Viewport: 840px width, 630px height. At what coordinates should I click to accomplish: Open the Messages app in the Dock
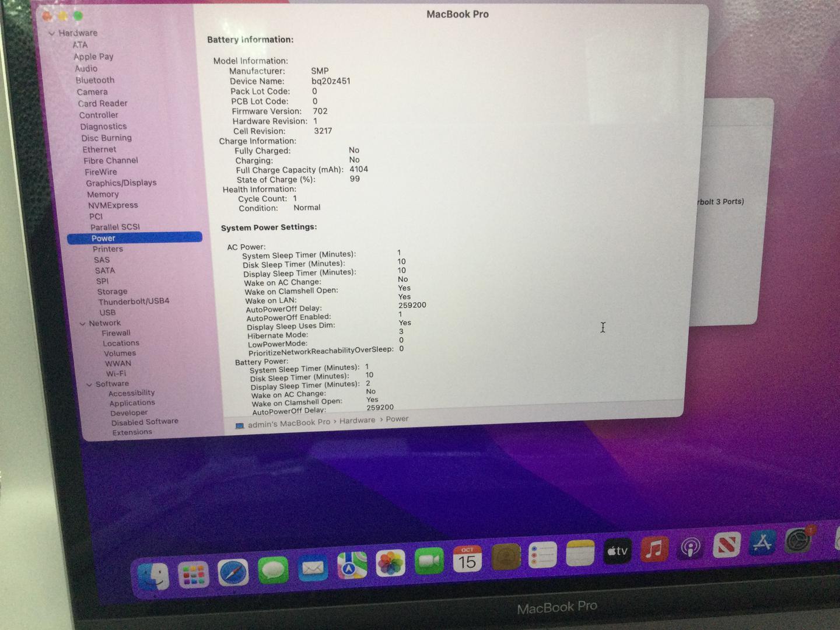pos(272,570)
